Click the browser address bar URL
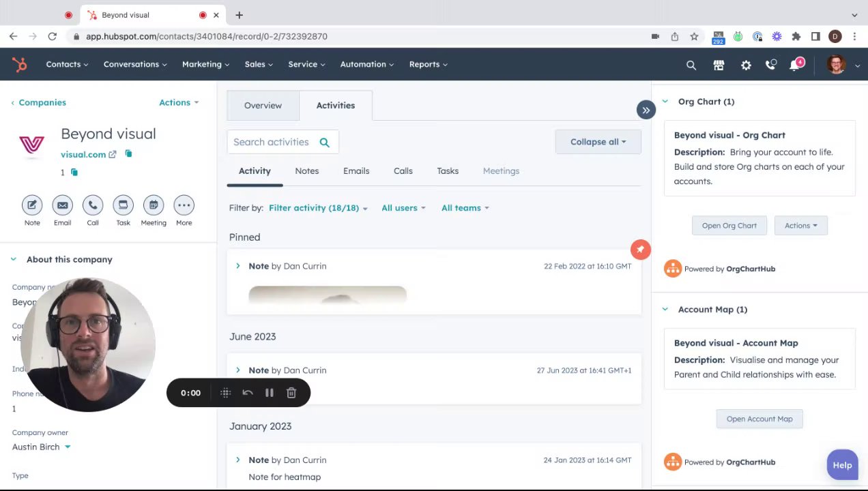This screenshot has height=491, width=868. pyautogui.click(x=207, y=36)
